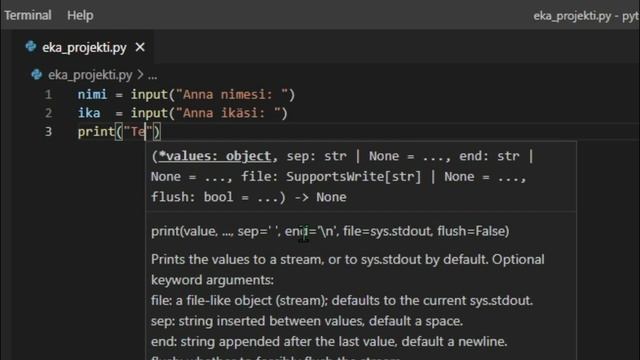Click the print function name on line 3

click(x=96, y=132)
